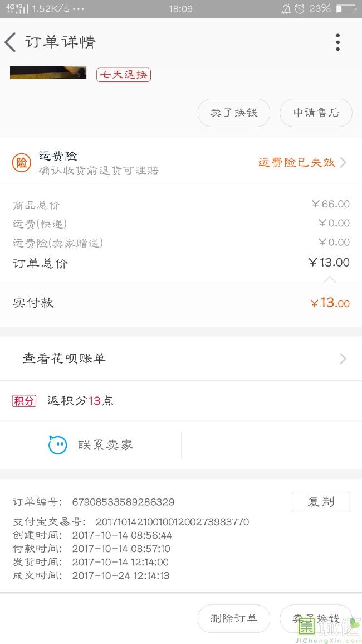Open 查看花呗账单 row chevron
This screenshot has width=362, height=644.
[x=343, y=359]
